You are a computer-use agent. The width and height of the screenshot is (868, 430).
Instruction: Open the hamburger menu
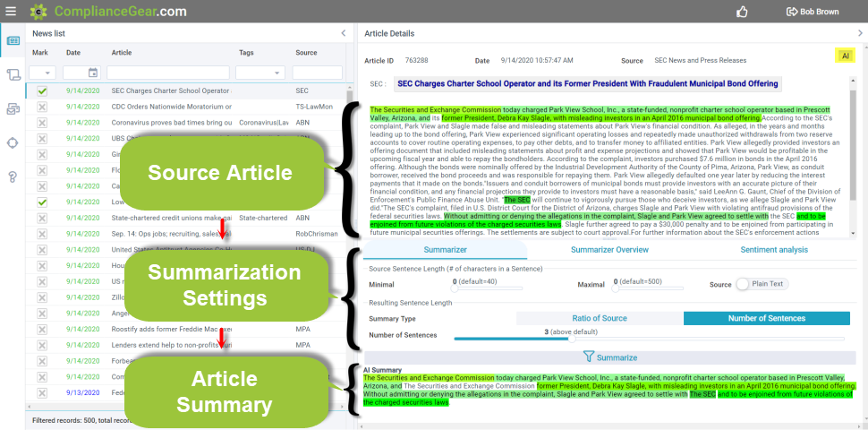(10, 11)
